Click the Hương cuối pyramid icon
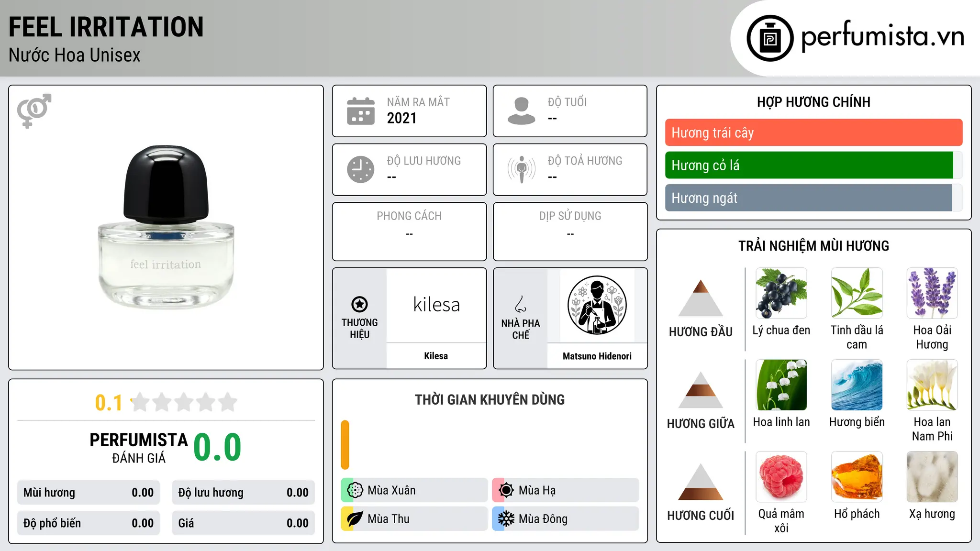 coord(701,482)
